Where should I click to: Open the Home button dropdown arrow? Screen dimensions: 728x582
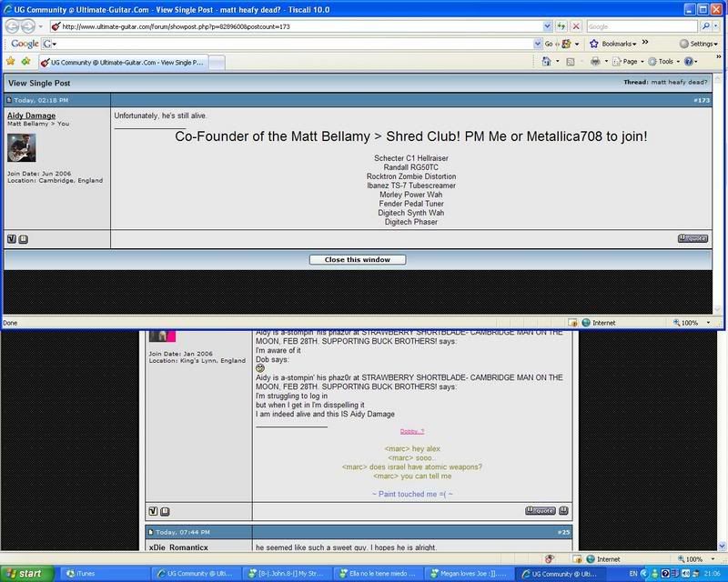pos(557,61)
